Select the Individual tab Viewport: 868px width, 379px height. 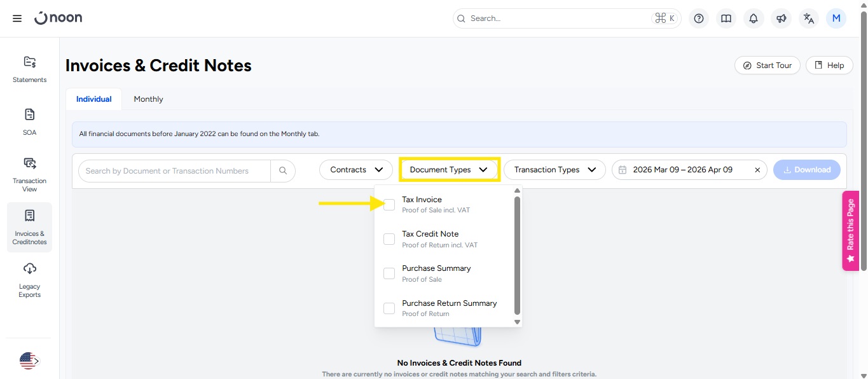coord(93,99)
